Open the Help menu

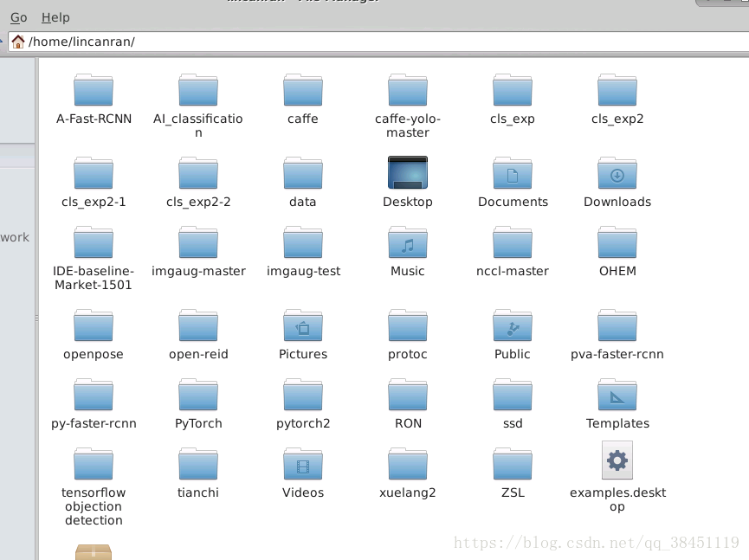coord(55,17)
